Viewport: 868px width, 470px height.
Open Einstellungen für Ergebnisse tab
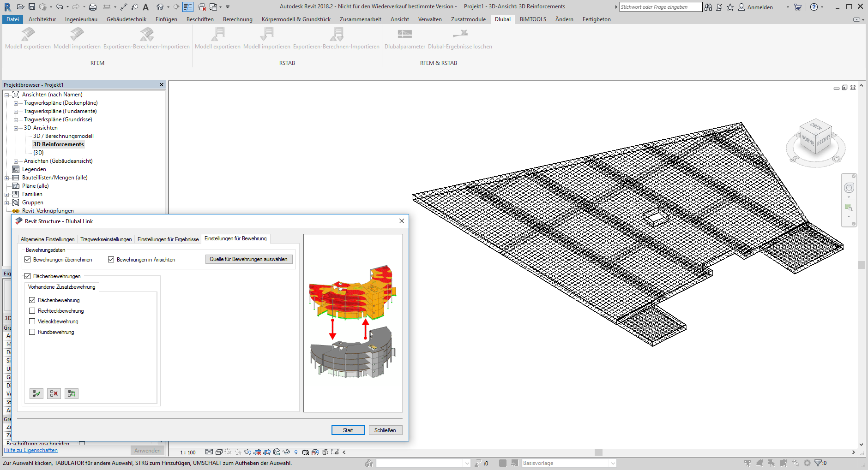[168, 239]
